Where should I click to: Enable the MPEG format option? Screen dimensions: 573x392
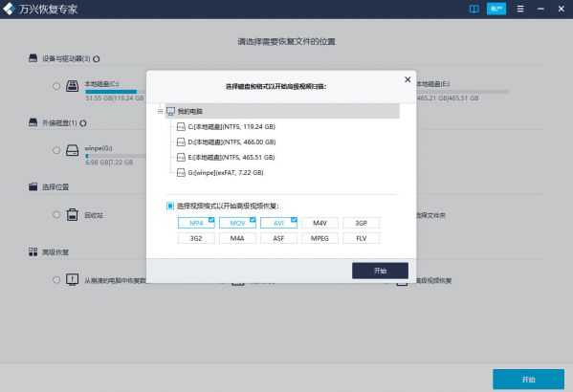pos(320,238)
